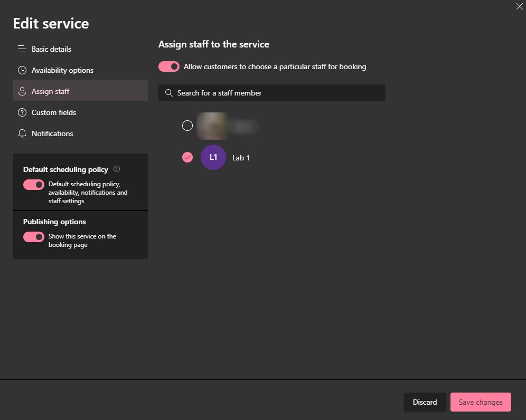This screenshot has width=526, height=420.
Task: Click the clock icon beside Availability options
Action: point(22,70)
